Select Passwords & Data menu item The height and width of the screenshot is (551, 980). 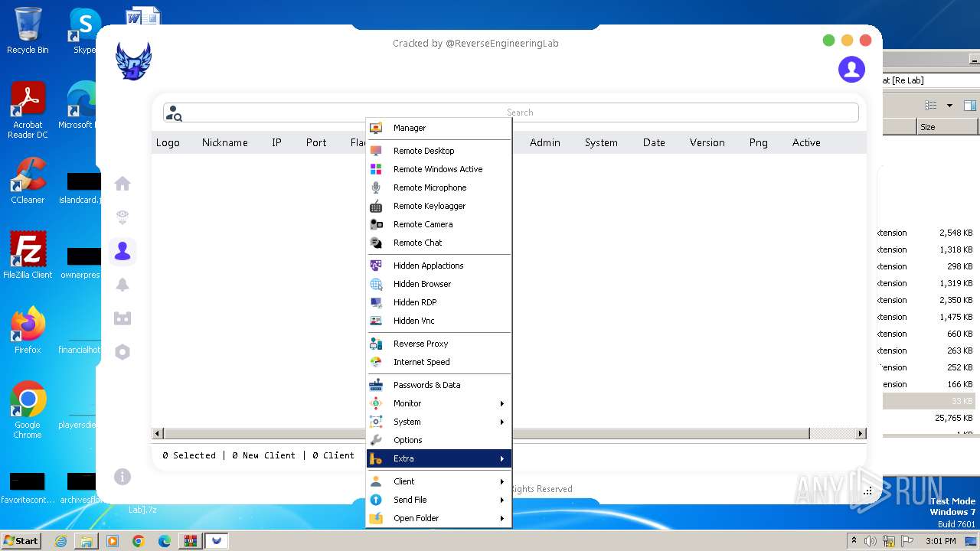pos(438,385)
